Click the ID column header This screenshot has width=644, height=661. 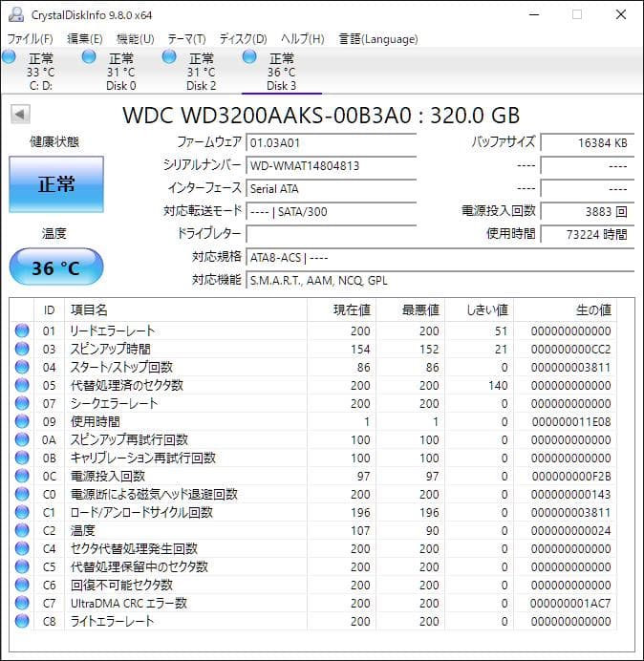coord(49,310)
